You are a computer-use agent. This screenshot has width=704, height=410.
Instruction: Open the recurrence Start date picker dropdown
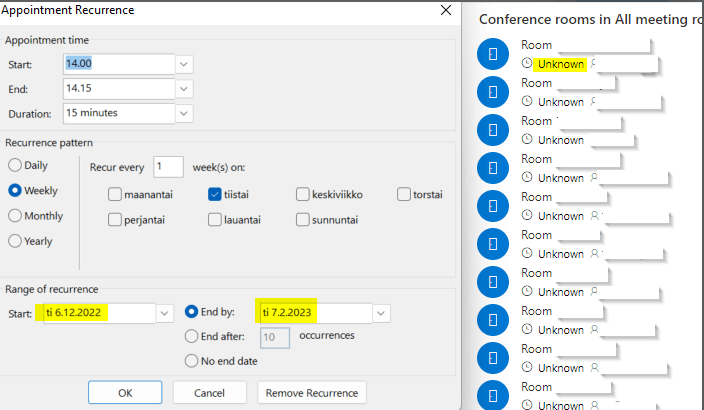(x=164, y=313)
